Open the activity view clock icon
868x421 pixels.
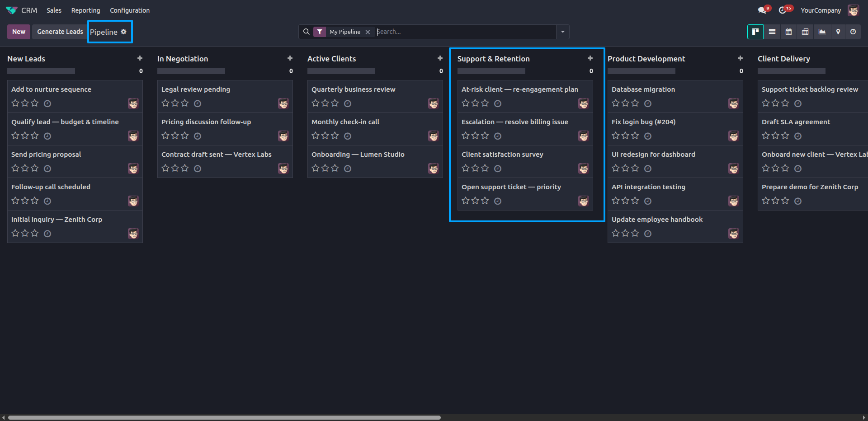coord(853,32)
